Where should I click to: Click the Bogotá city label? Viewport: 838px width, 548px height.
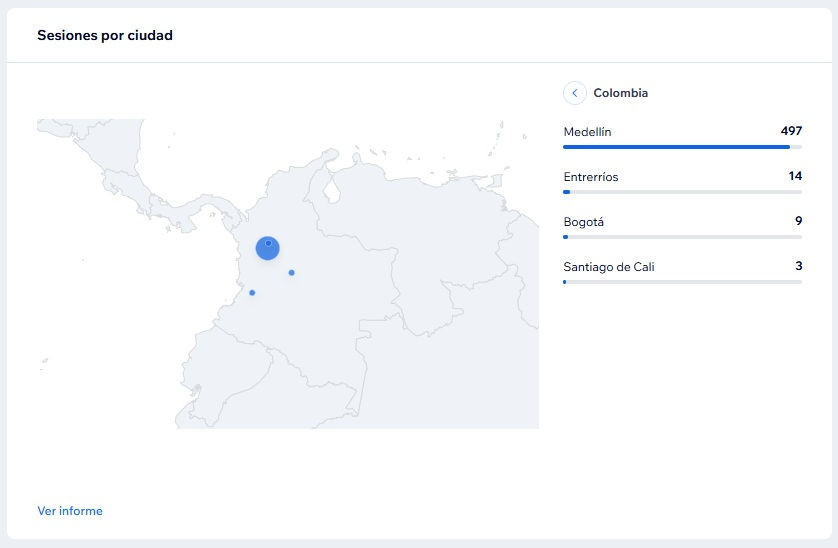pos(584,222)
